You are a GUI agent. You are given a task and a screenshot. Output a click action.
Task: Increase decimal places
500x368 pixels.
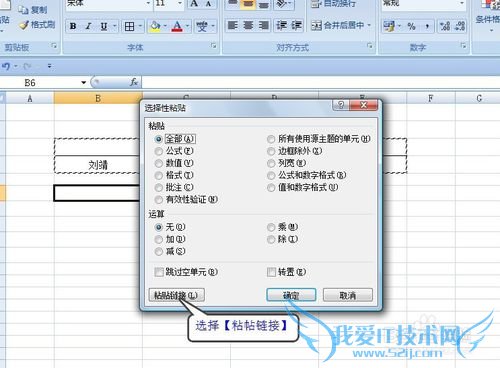coord(445,26)
